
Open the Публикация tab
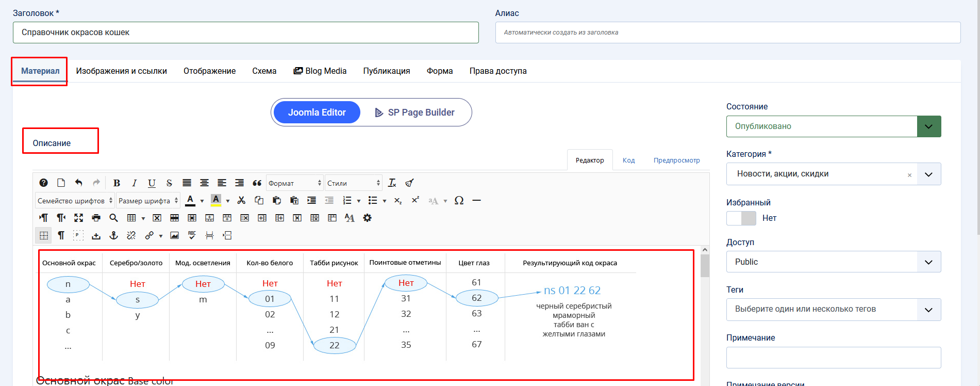coord(387,71)
